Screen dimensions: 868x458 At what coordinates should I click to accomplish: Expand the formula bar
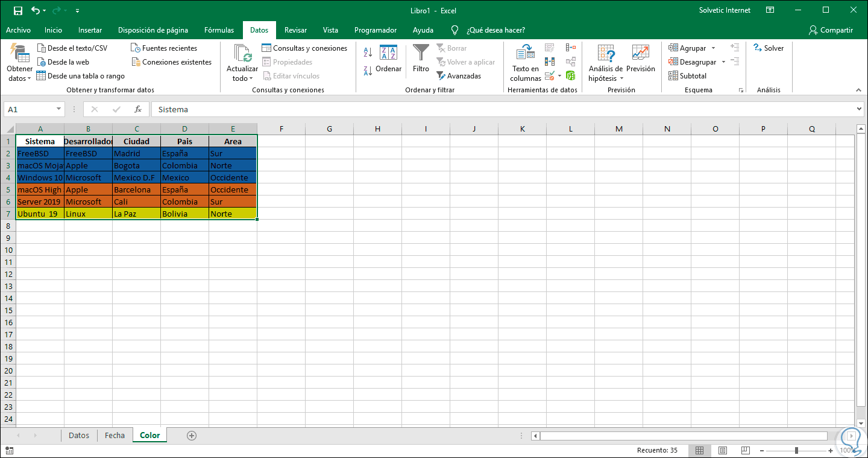point(860,109)
